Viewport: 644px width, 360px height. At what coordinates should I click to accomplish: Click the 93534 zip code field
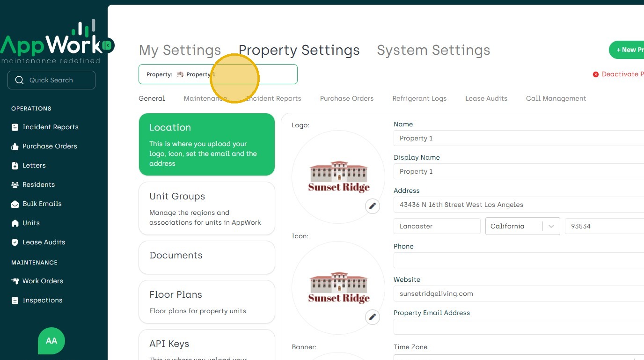tap(604, 226)
